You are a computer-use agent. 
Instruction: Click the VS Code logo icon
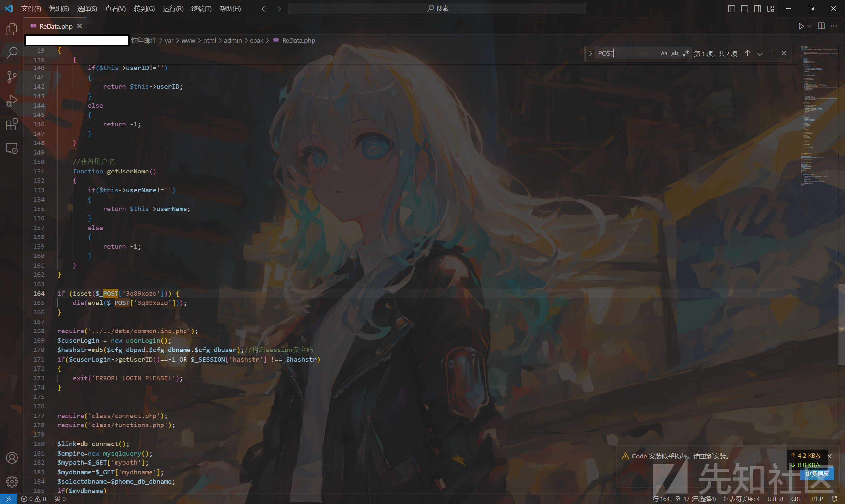[9, 9]
